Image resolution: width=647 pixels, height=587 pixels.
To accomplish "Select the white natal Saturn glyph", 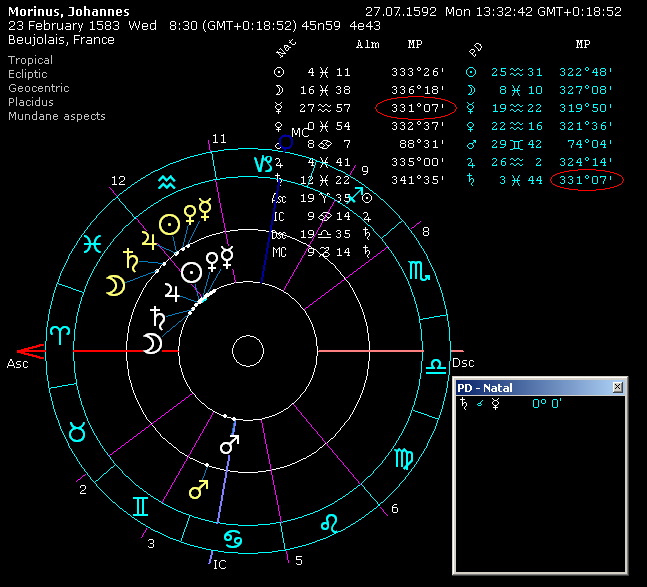I will pos(158,318).
